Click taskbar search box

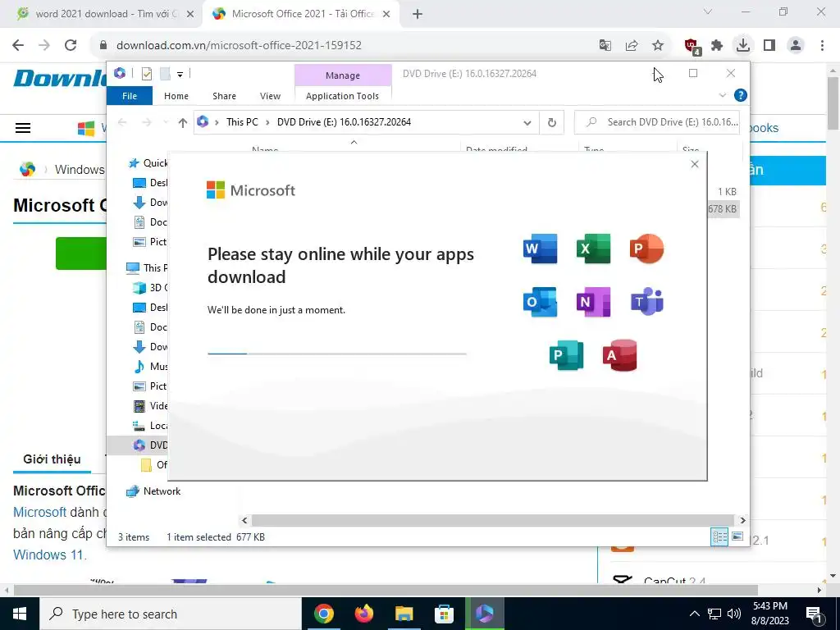[171, 614]
